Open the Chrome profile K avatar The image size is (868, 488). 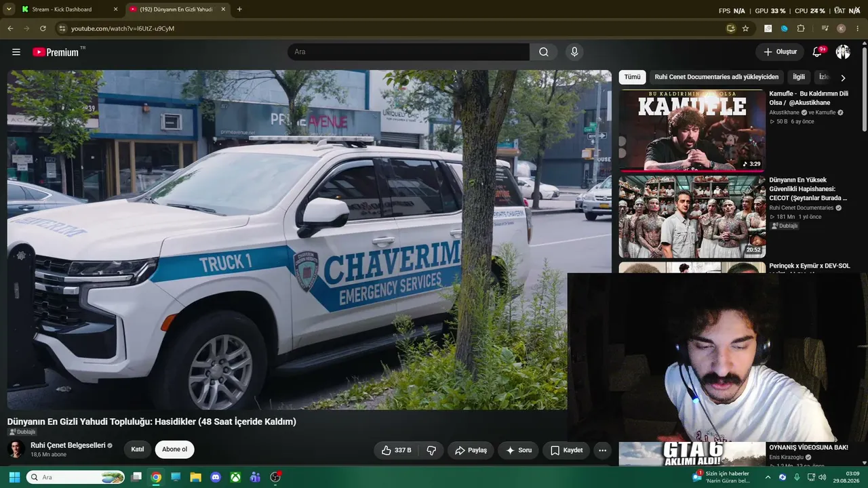tap(842, 28)
